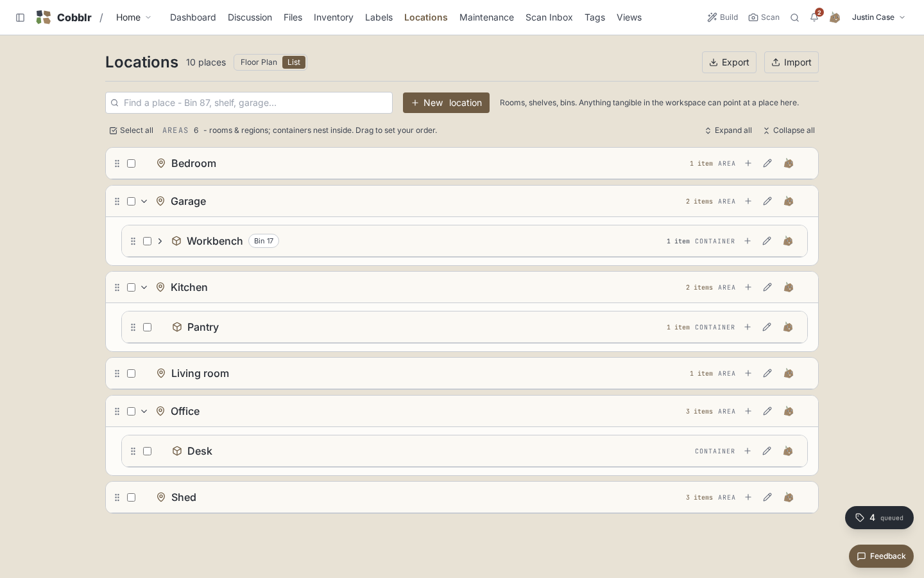
Task: Open the Feedback button
Action: [x=881, y=556]
